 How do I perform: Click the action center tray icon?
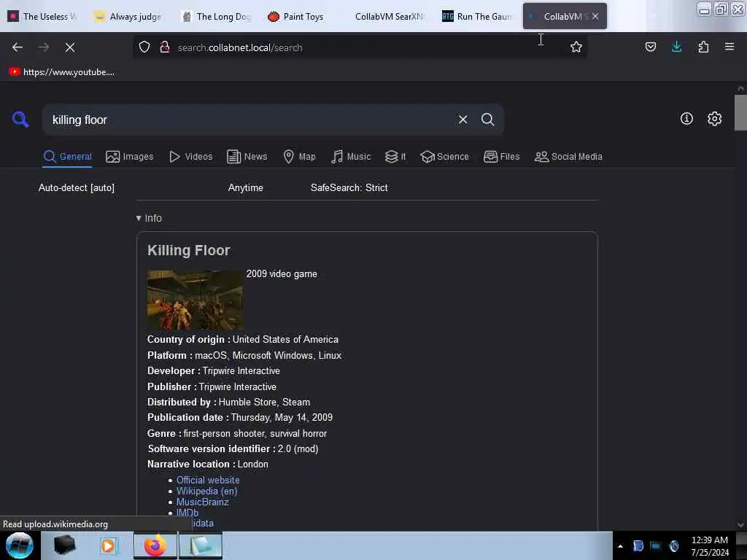638,546
